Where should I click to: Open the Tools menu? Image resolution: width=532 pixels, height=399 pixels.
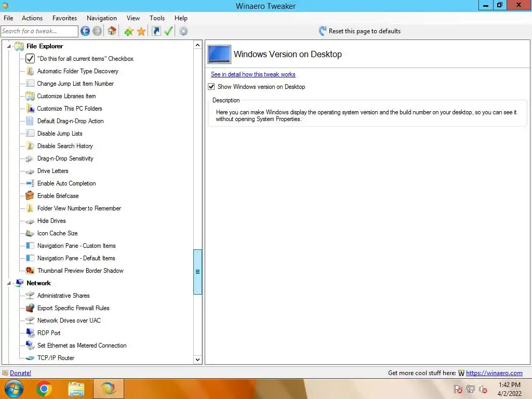[157, 18]
